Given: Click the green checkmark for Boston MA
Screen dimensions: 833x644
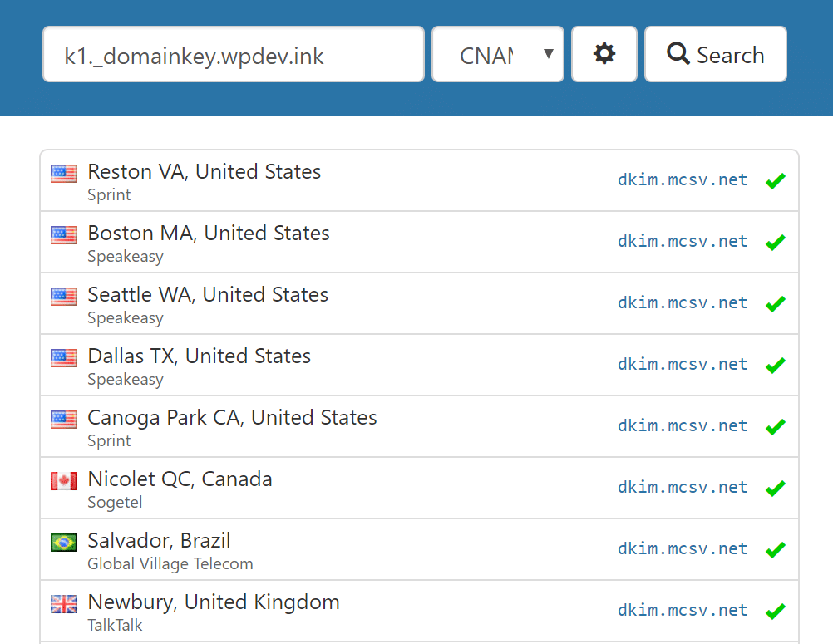Looking at the screenshot, I should pos(776,242).
